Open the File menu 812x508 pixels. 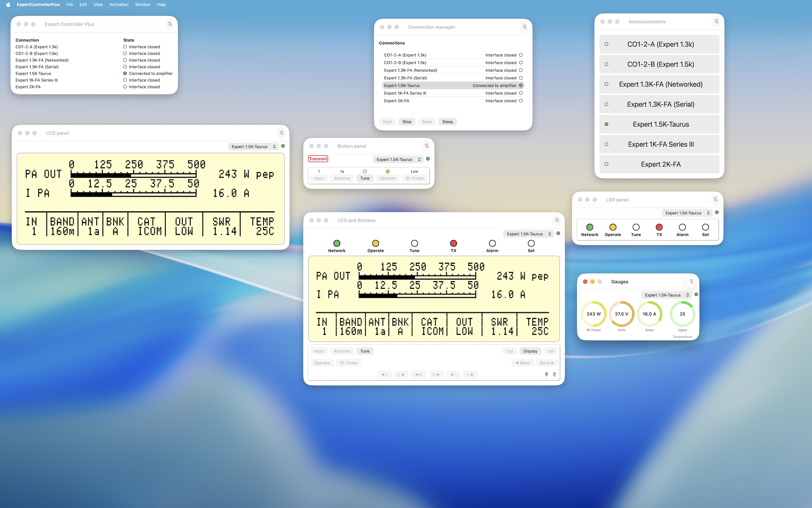click(x=69, y=4)
